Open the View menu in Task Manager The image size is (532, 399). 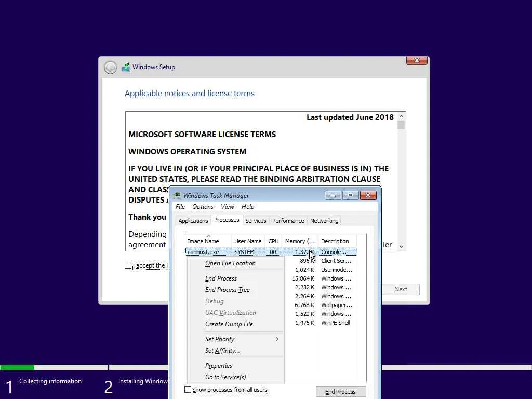click(228, 207)
